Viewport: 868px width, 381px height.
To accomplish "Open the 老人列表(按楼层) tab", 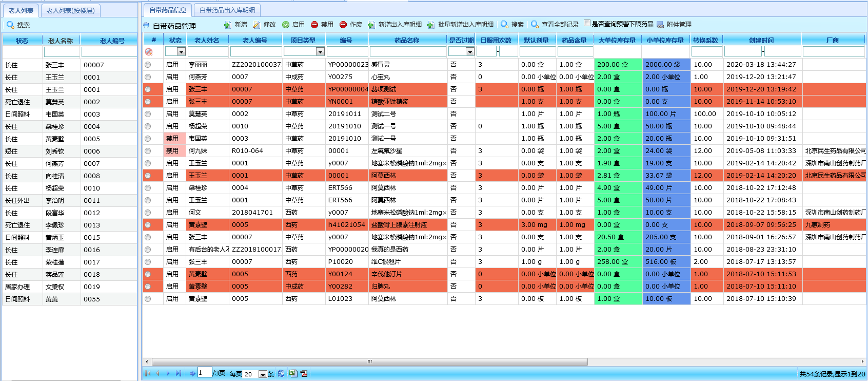I will 70,10.
